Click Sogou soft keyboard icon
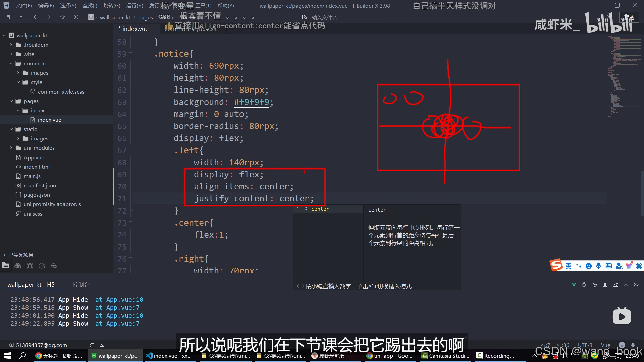This screenshot has height=362, width=644. click(609, 266)
